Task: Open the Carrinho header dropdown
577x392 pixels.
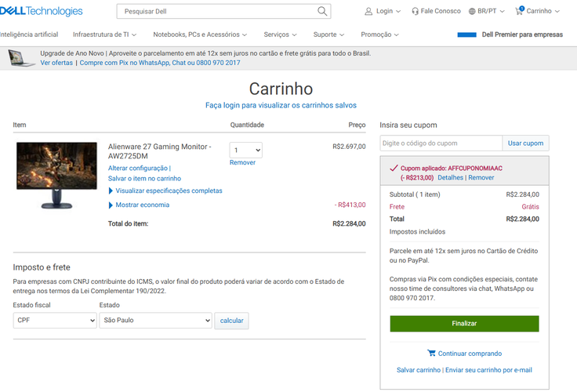Action: pyautogui.click(x=538, y=11)
